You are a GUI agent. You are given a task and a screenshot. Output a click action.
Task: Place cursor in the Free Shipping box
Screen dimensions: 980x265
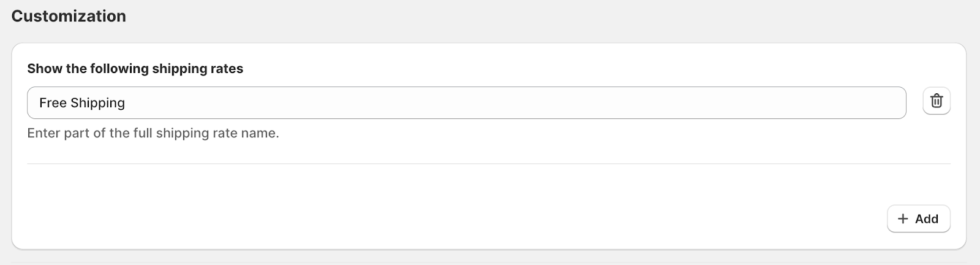point(466,103)
